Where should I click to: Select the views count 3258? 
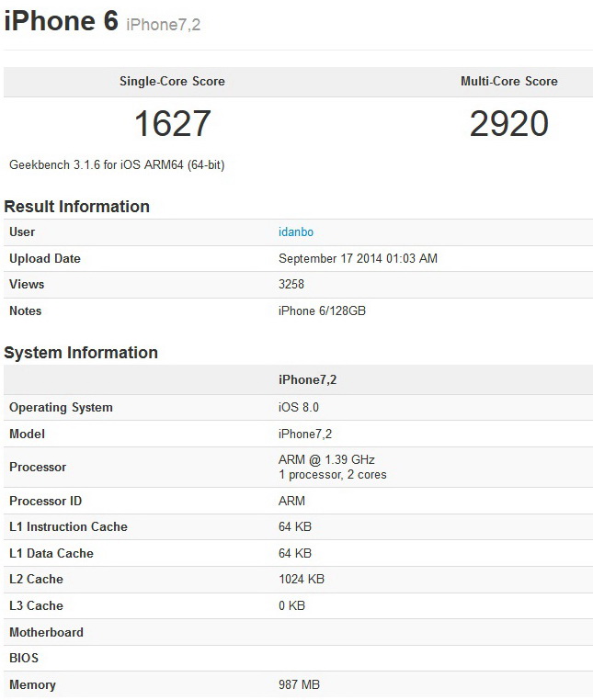pyautogui.click(x=291, y=285)
